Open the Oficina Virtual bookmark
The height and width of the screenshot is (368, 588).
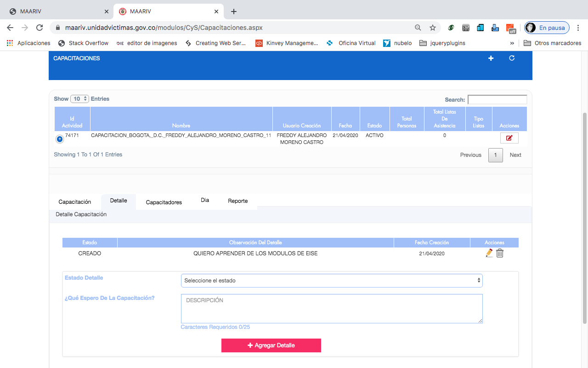(x=351, y=43)
